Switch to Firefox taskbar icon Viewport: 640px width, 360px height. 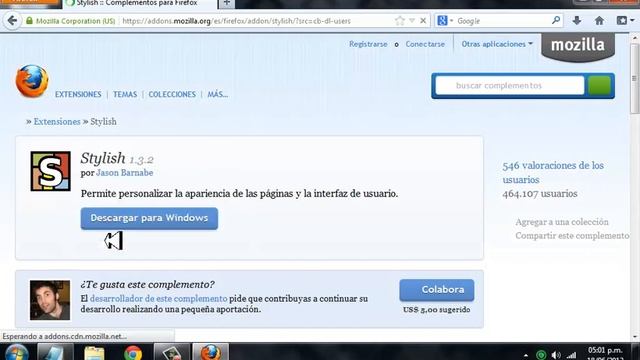point(211,352)
